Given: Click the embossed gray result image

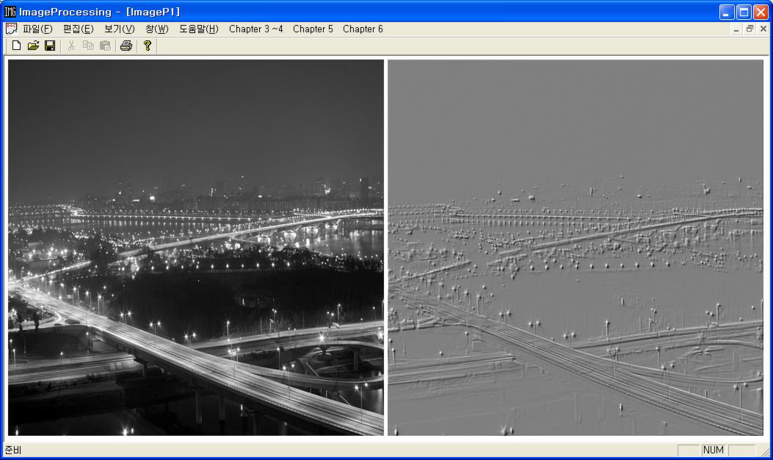Looking at the screenshot, I should click(575, 248).
